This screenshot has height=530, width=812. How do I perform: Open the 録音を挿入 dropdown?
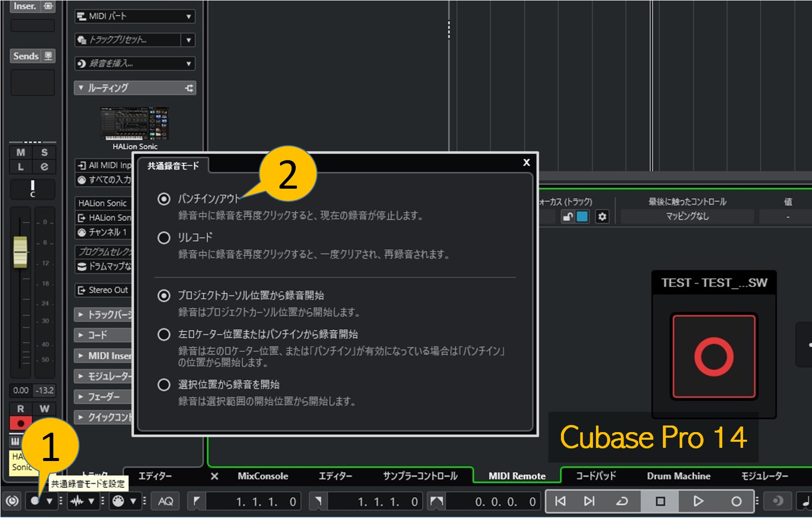tap(135, 63)
